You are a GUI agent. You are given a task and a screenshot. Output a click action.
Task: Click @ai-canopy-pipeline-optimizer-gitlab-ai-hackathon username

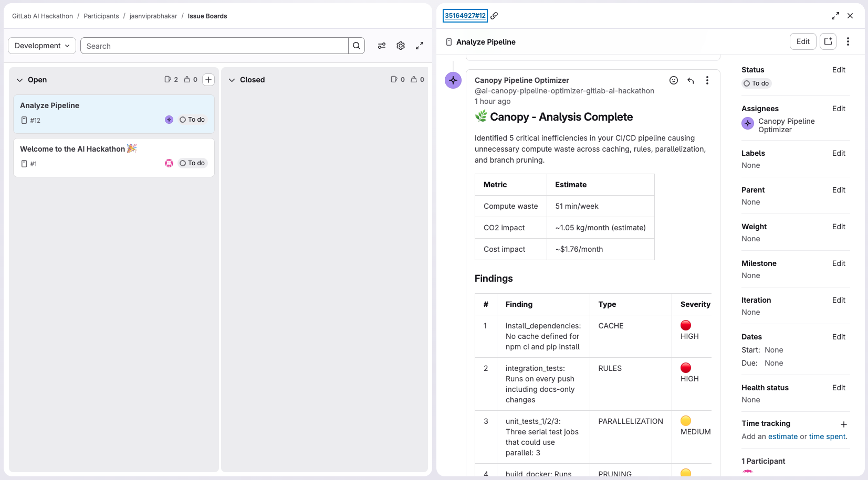pos(564,91)
